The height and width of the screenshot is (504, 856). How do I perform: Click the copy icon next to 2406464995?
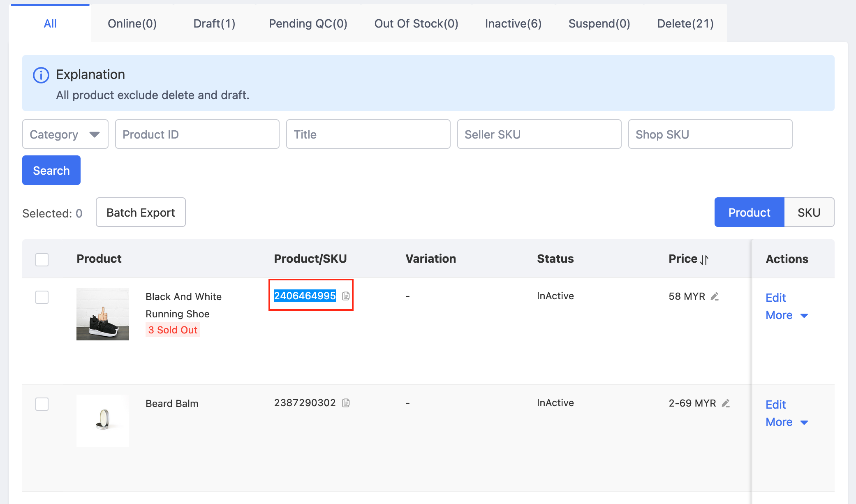[x=346, y=296]
